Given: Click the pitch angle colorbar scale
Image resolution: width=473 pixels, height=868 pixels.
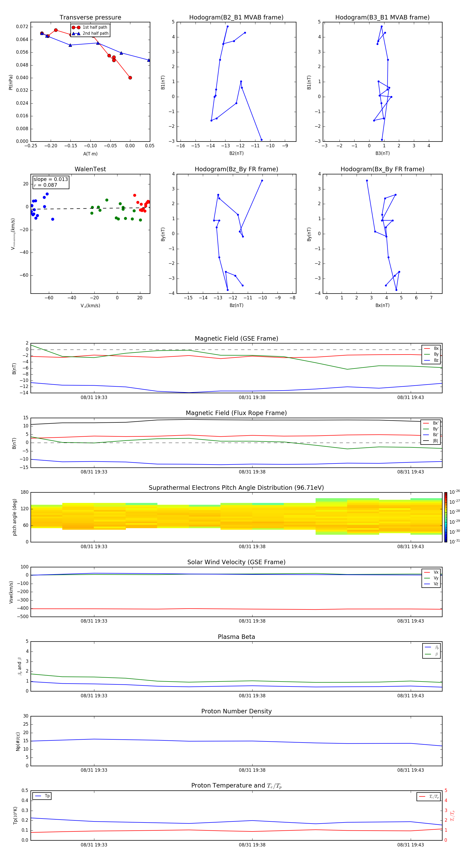Looking at the screenshot, I should pos(446,517).
